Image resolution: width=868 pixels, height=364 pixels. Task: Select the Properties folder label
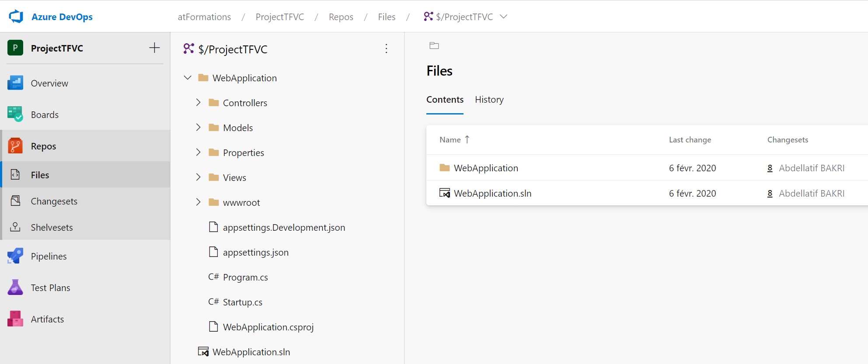pos(244,153)
